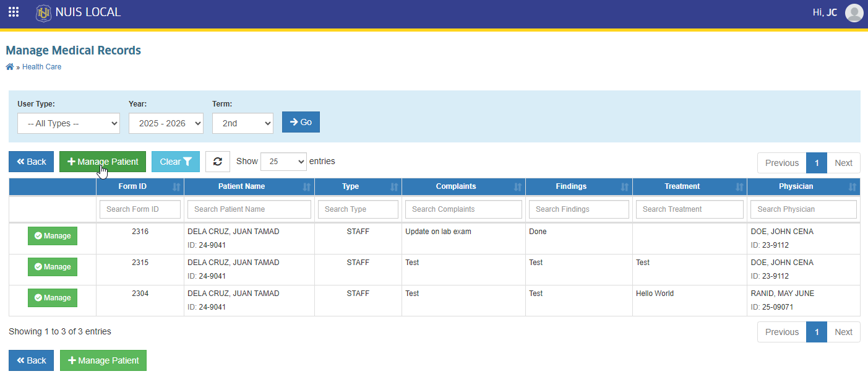
Task: Click the refresh table icon button
Action: [218, 162]
